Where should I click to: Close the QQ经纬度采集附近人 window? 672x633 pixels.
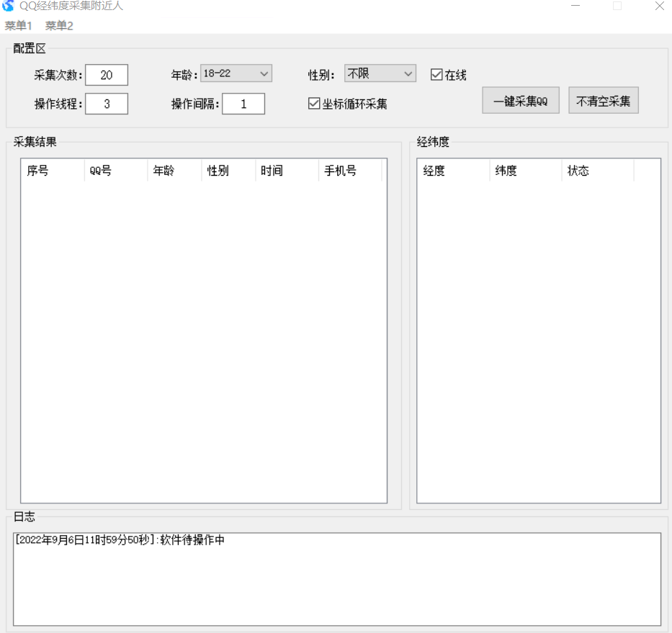660,6
